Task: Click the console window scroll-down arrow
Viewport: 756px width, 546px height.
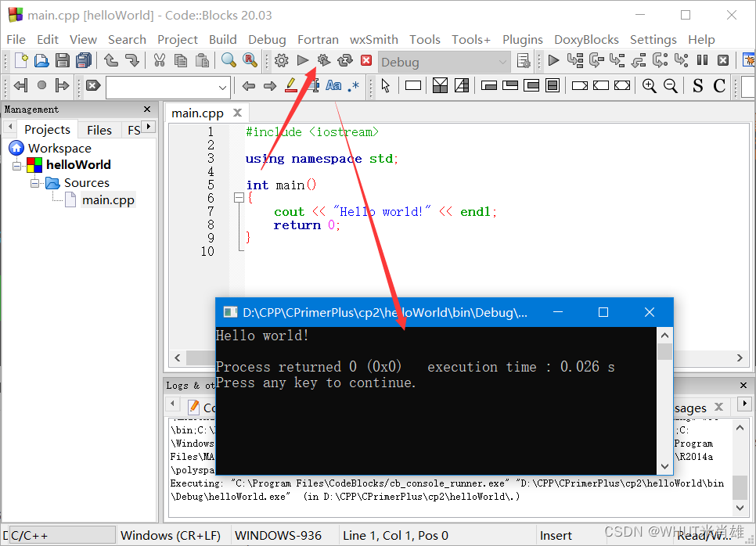Action: pos(664,466)
